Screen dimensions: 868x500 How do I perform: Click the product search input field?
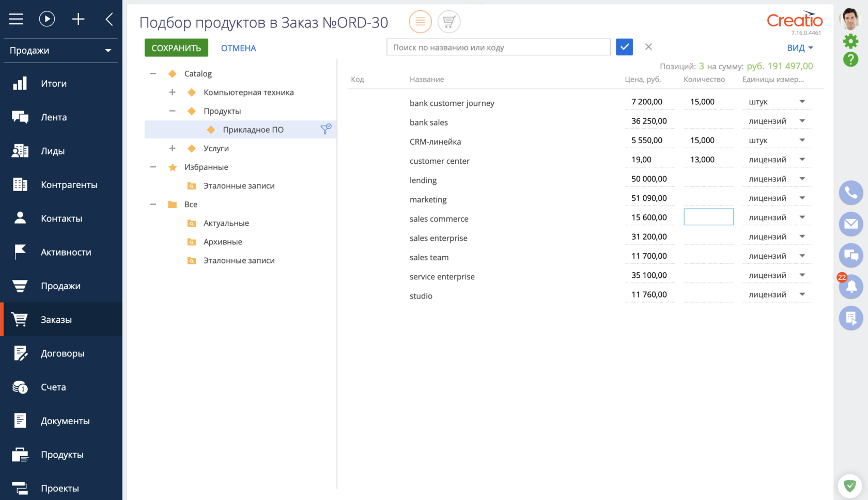point(498,47)
